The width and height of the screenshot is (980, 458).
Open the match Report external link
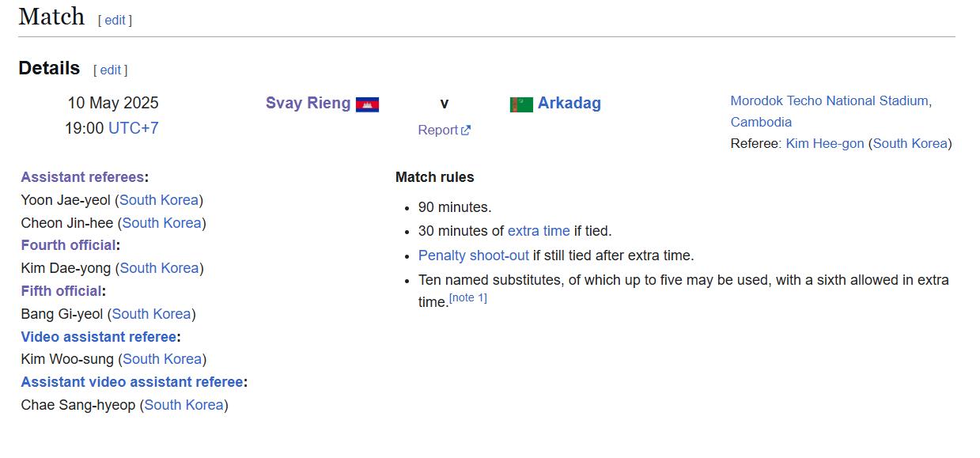tap(444, 130)
